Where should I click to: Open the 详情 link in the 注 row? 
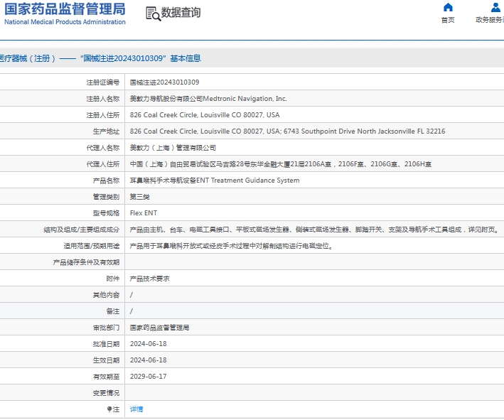[x=136, y=409]
